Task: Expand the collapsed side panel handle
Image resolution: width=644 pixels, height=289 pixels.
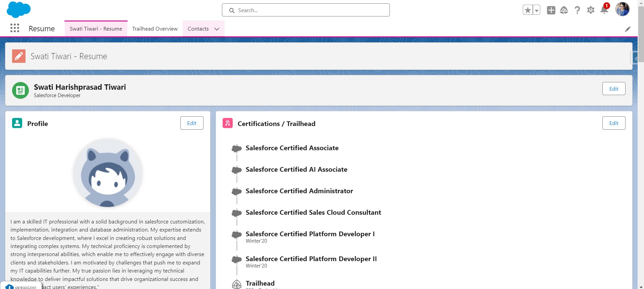Action: [x=635, y=58]
